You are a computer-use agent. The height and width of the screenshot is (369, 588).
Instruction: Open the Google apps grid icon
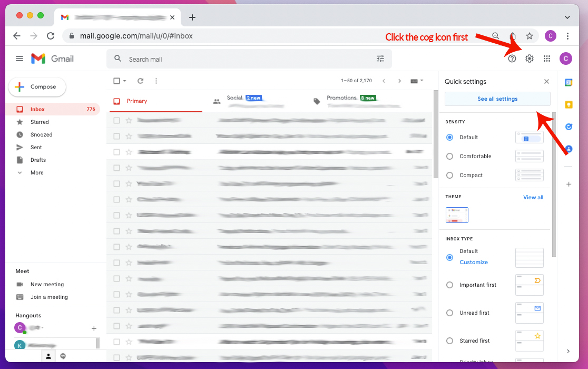pyautogui.click(x=547, y=59)
